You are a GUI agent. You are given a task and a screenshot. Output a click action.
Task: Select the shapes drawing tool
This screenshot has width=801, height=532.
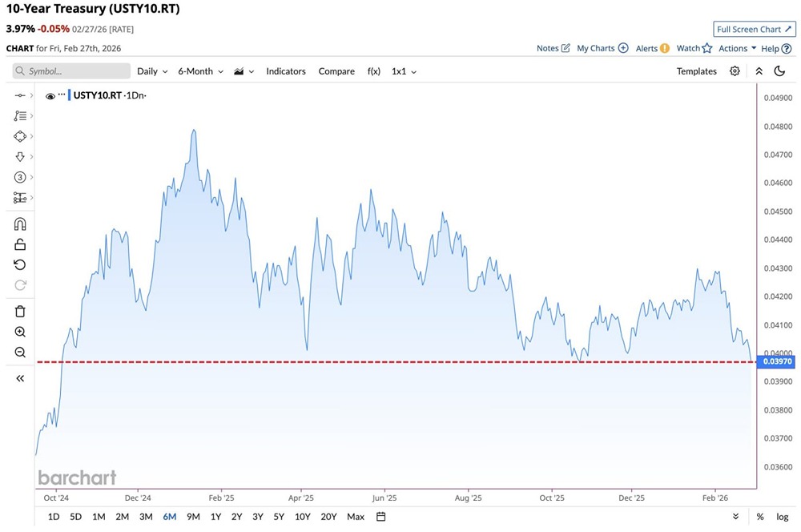(20, 136)
